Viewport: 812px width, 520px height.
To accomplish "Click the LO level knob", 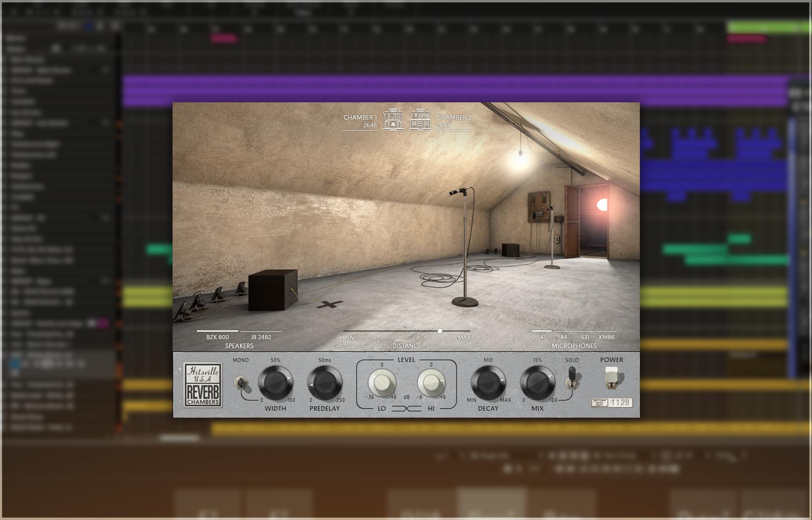I will coord(382,383).
